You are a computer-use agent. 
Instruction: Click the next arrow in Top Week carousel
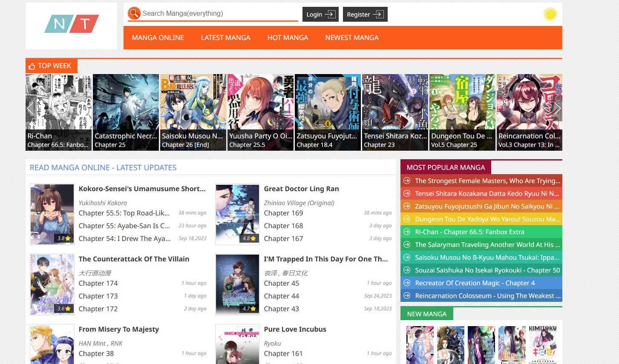(557, 109)
